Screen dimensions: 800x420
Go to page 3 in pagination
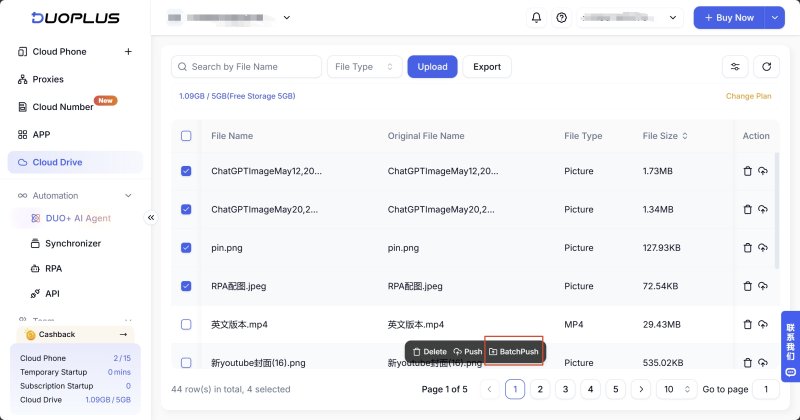pyautogui.click(x=565, y=389)
